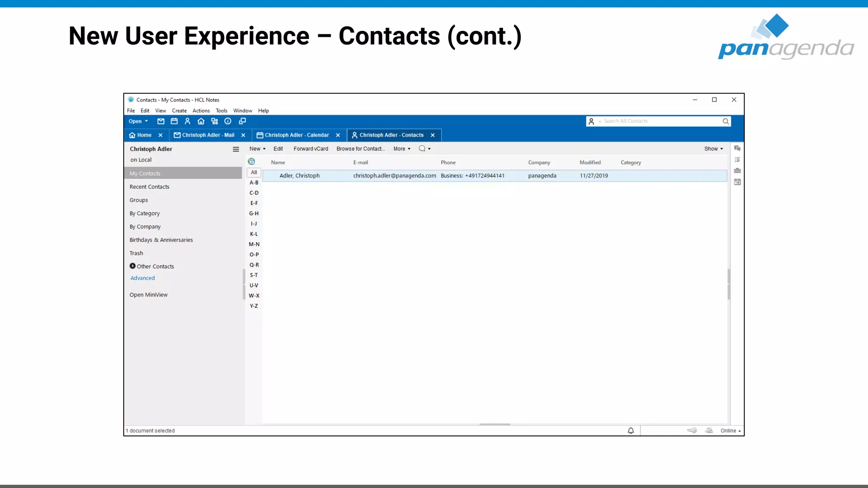The height and width of the screenshot is (488, 868).
Task: Select Groups in sidebar
Action: click(139, 200)
